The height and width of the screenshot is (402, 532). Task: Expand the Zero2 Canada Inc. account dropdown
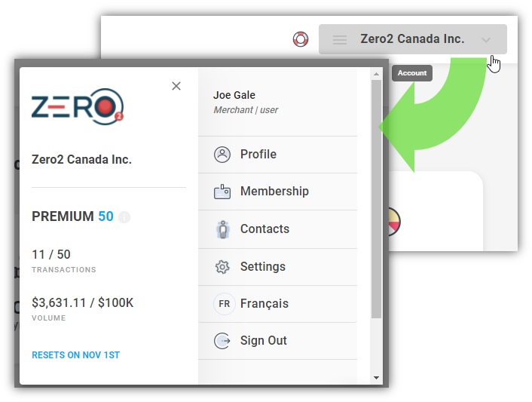413,39
